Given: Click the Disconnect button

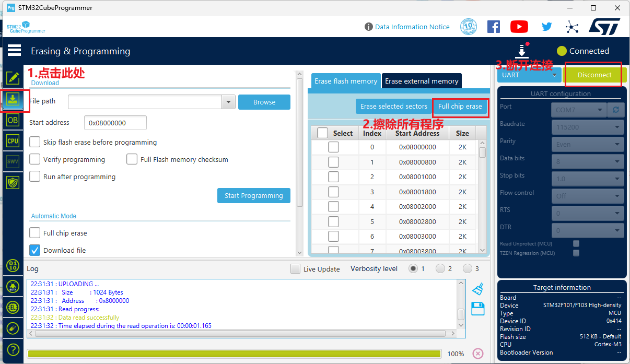Looking at the screenshot, I should (x=594, y=75).
